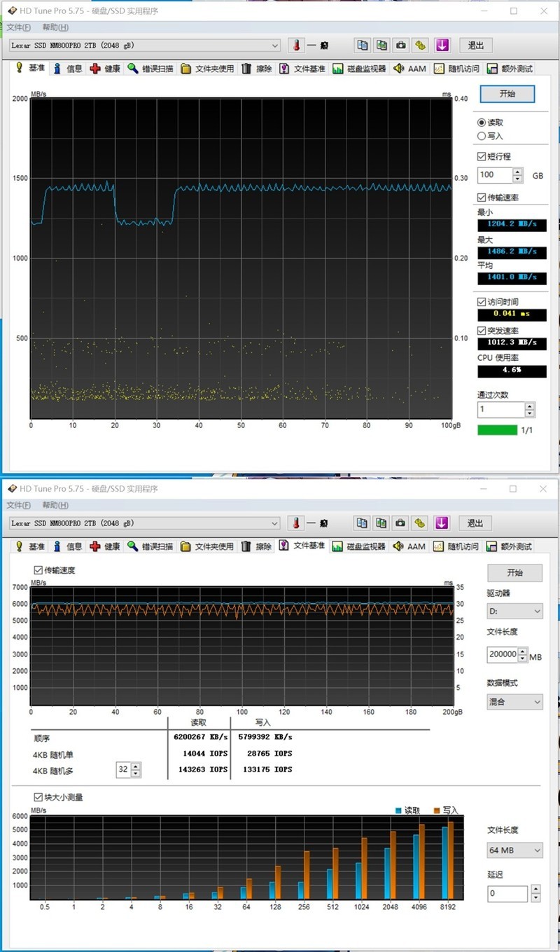Image resolution: width=560 pixels, height=952 pixels.
Task: Disable the 短行程 short stroke option
Action: [480, 156]
